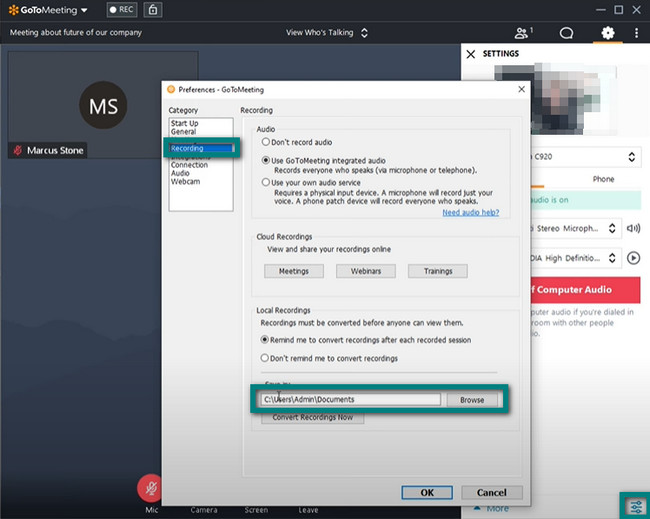Image resolution: width=650 pixels, height=519 pixels.
Task: Click the REC recording button
Action: [122, 10]
